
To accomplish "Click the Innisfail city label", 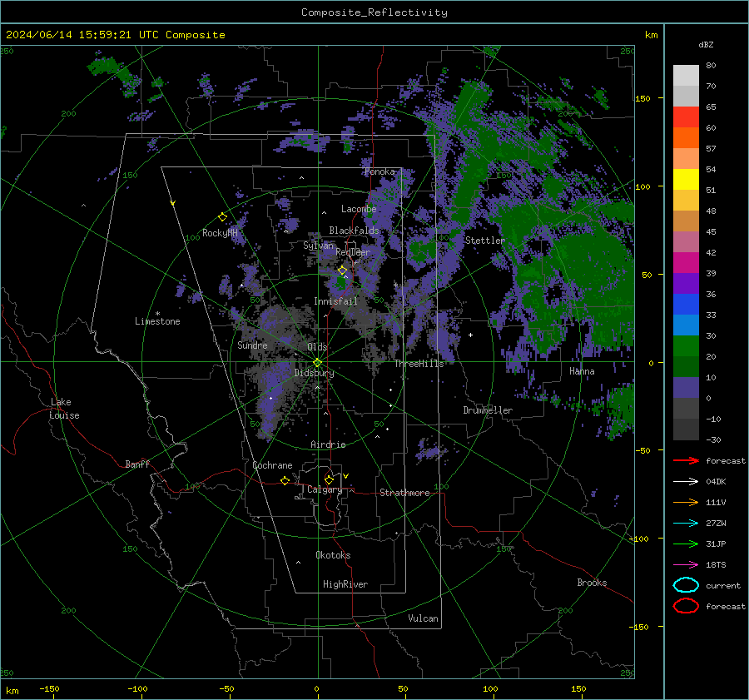I will coord(335,301).
